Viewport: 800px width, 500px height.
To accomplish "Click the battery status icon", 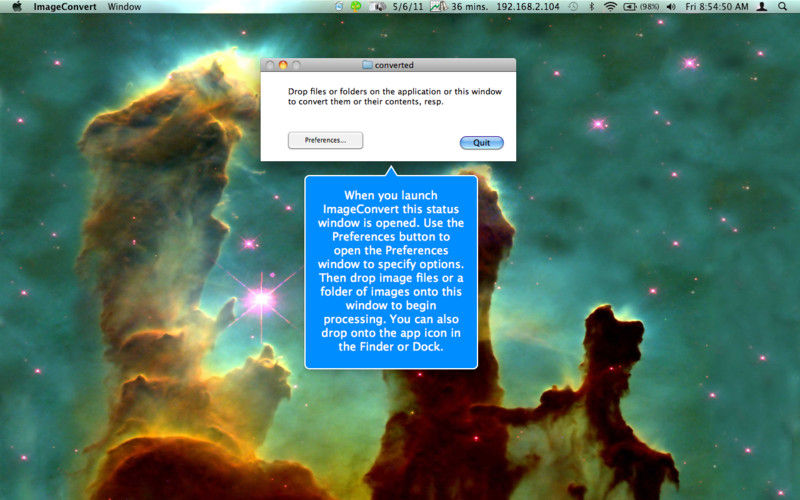I will [630, 7].
